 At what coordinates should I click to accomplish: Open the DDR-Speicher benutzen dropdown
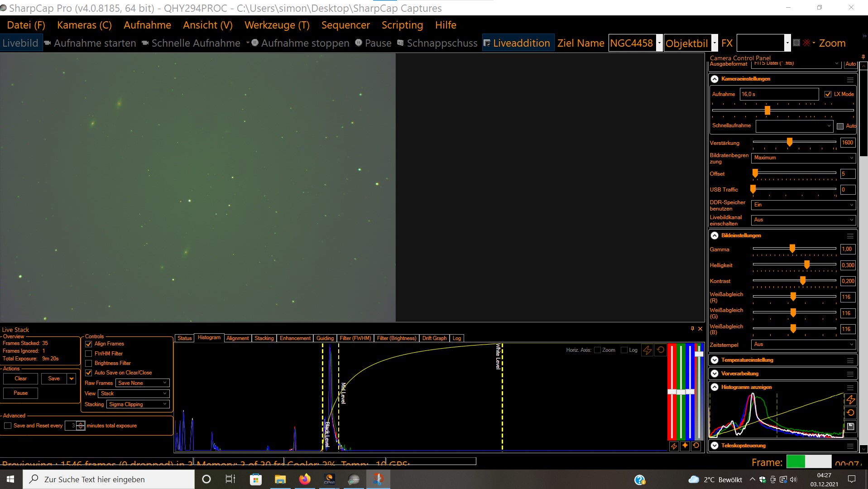coord(803,205)
